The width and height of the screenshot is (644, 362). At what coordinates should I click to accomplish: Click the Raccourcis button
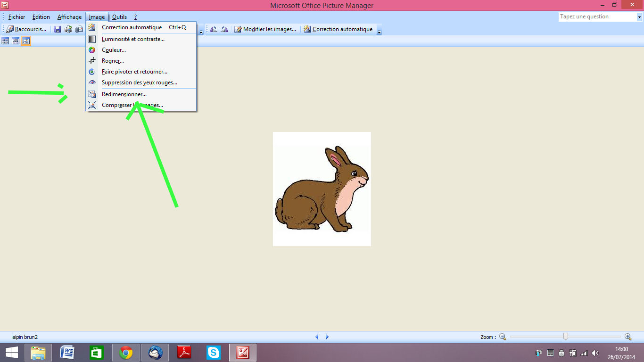[x=26, y=29]
